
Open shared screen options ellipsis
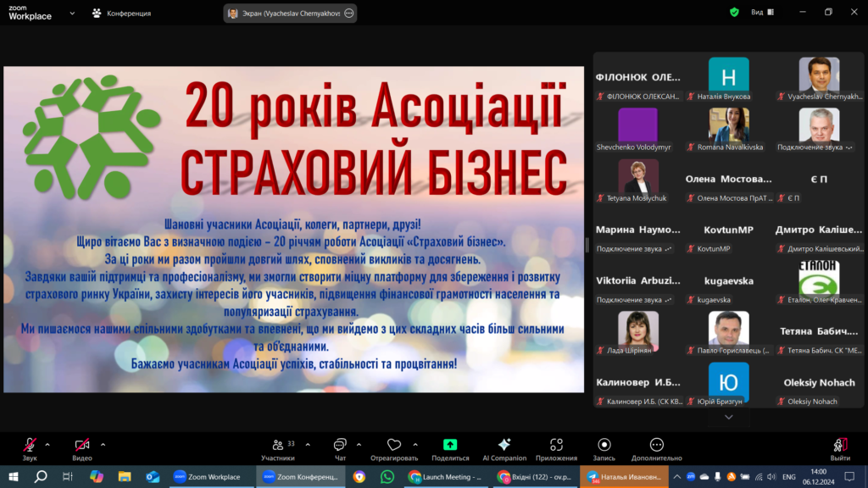coord(348,14)
